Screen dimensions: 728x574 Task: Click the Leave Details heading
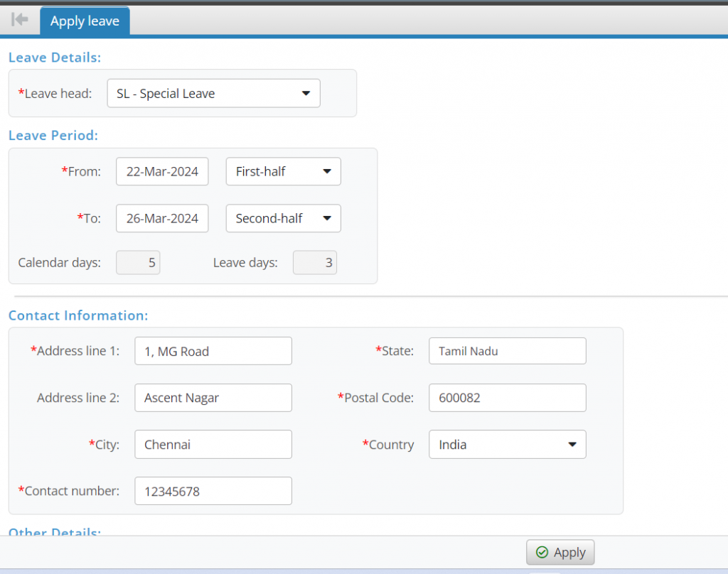(55, 58)
